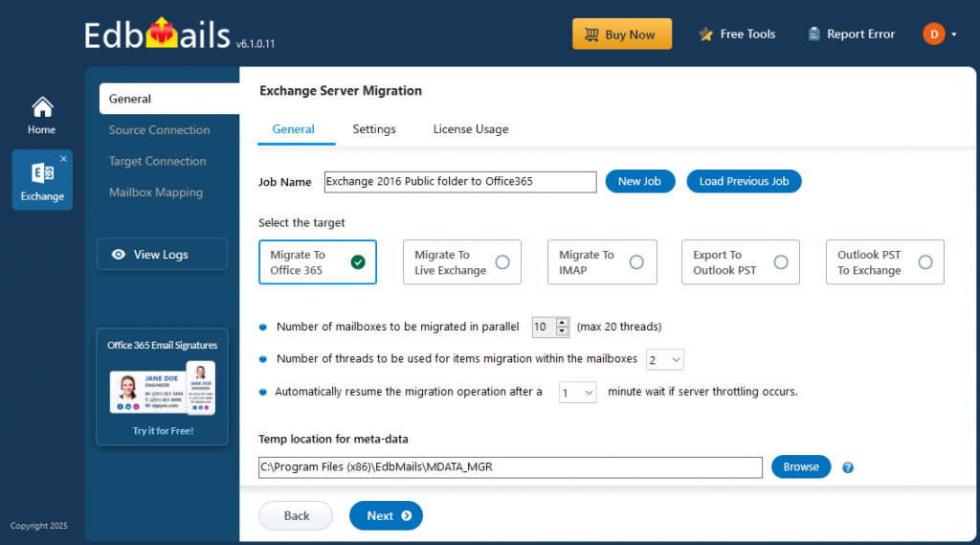Click the Job Name input field
The height and width of the screenshot is (545, 980).
[x=460, y=181]
